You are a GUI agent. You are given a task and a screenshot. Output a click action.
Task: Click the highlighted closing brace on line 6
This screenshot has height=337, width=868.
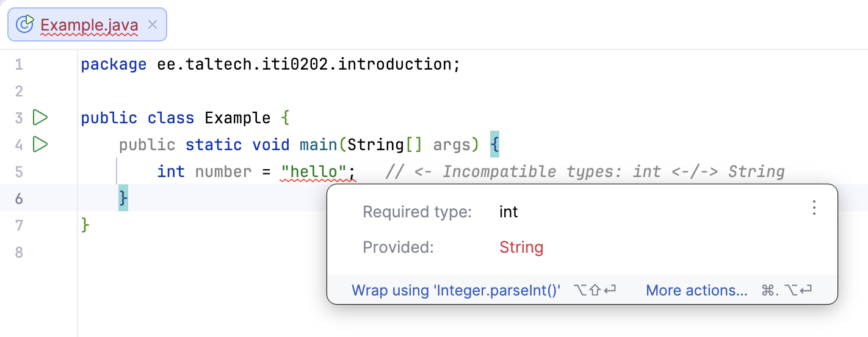pyautogui.click(x=123, y=198)
